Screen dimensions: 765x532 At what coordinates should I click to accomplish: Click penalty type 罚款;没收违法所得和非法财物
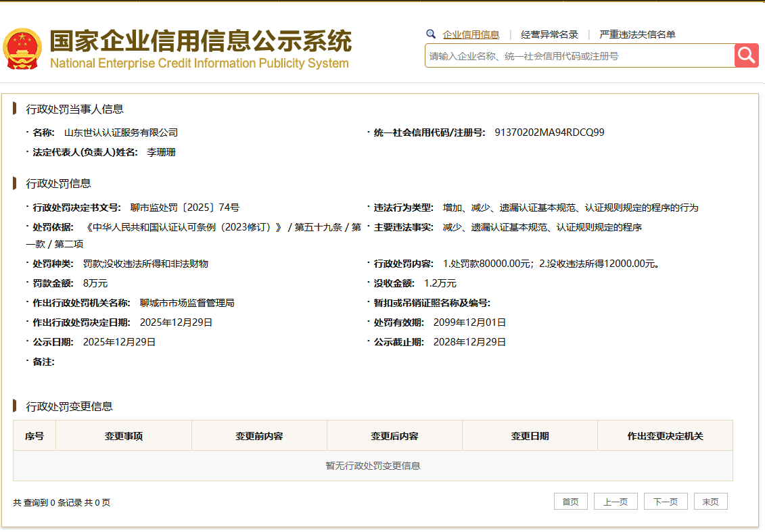(145, 264)
